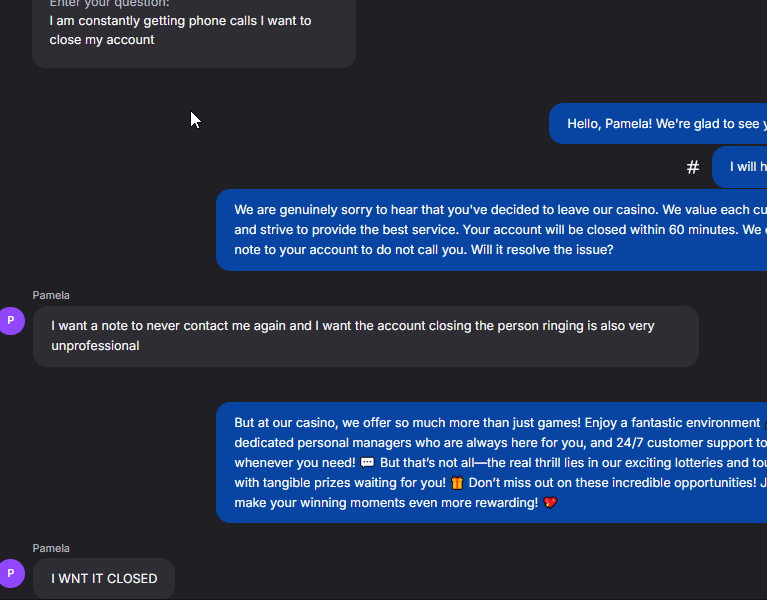Click the gift emoji in the casino promo message

pos(457,483)
